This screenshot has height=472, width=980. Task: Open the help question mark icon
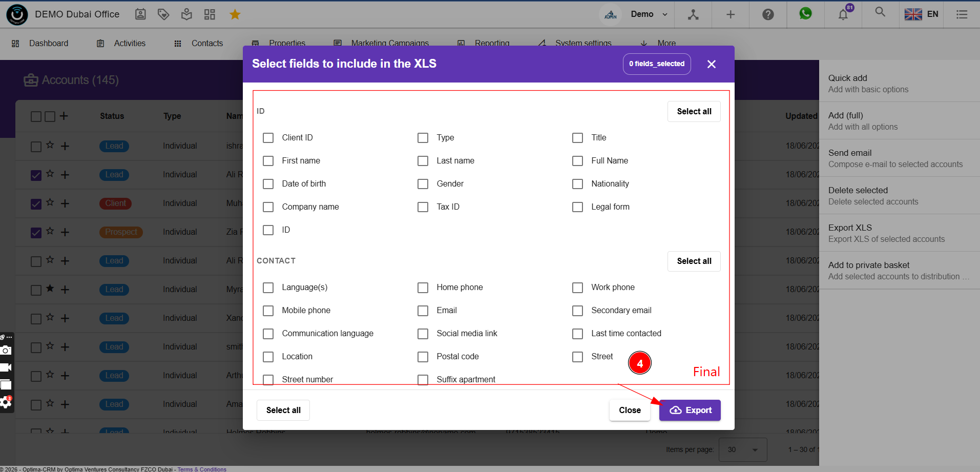tap(768, 14)
